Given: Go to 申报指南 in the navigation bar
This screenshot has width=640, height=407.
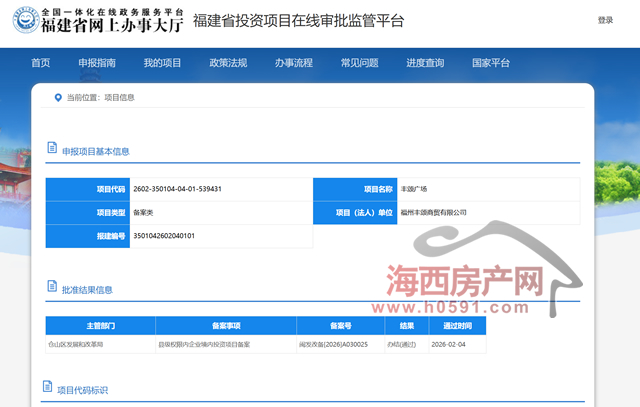Looking at the screenshot, I should click(x=97, y=63).
